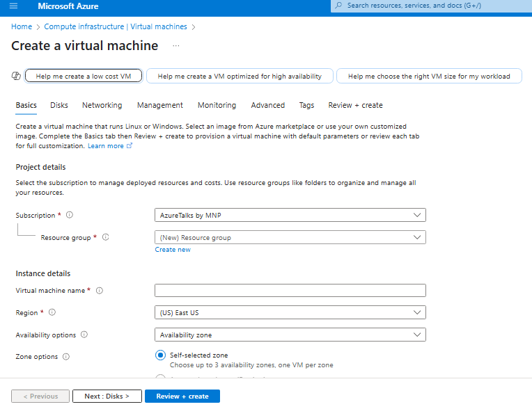Screen dimensions: 532x409
Task: Focus the Virtual machine name field
Action: point(290,290)
